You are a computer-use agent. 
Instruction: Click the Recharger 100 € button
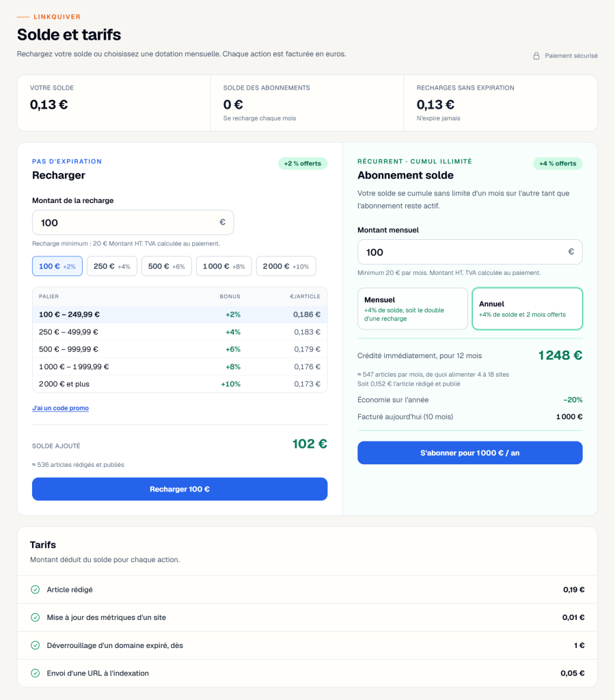coord(180,489)
